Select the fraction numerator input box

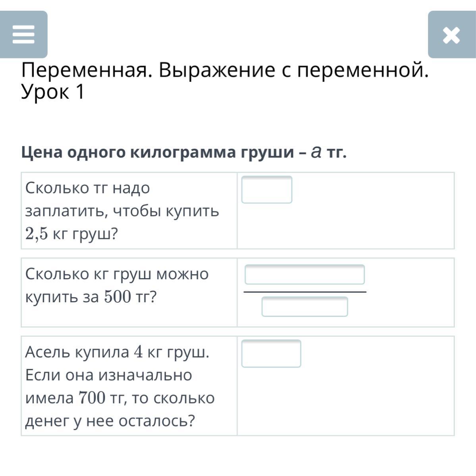(304, 274)
